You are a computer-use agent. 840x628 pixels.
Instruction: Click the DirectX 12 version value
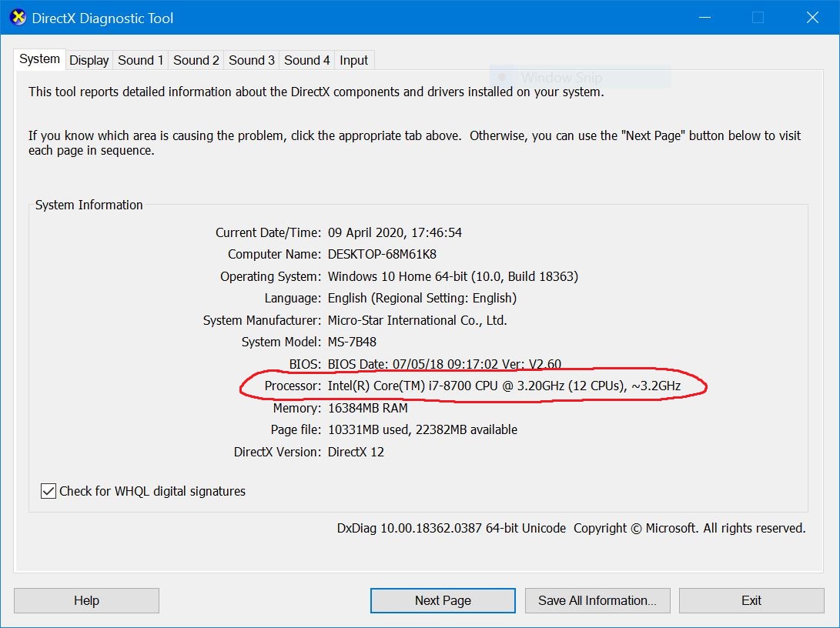coord(356,452)
